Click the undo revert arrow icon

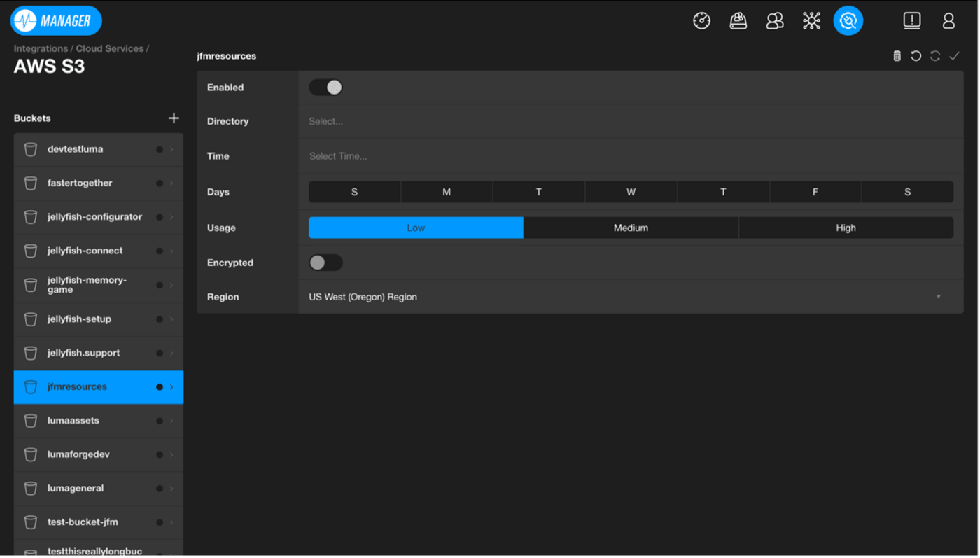tap(916, 56)
